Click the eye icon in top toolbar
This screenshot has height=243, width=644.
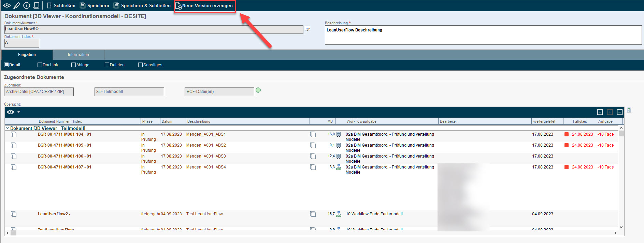7,5
